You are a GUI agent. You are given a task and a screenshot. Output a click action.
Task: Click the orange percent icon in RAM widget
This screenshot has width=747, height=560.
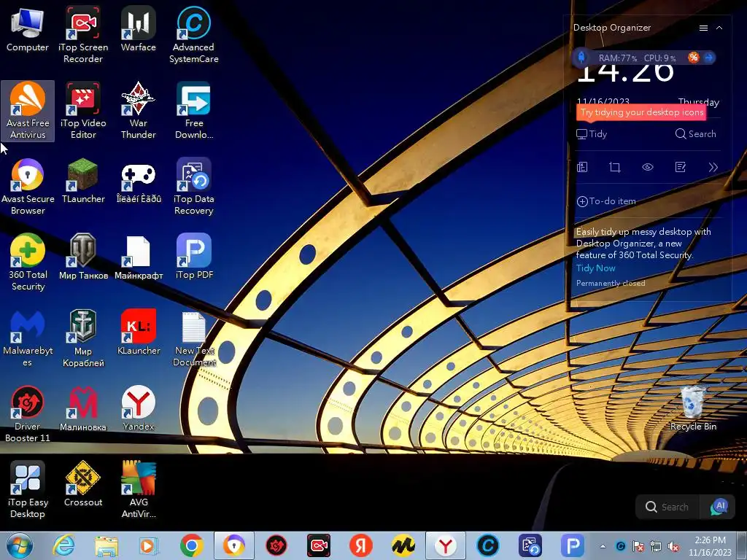coord(693,58)
